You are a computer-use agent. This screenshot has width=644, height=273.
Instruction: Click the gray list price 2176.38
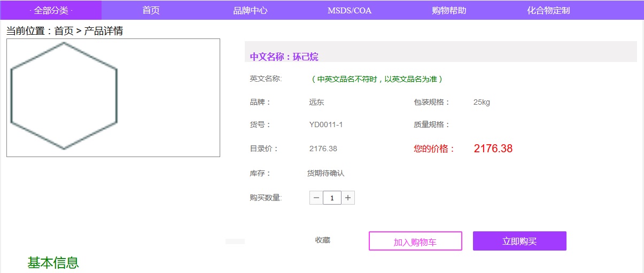(323, 149)
